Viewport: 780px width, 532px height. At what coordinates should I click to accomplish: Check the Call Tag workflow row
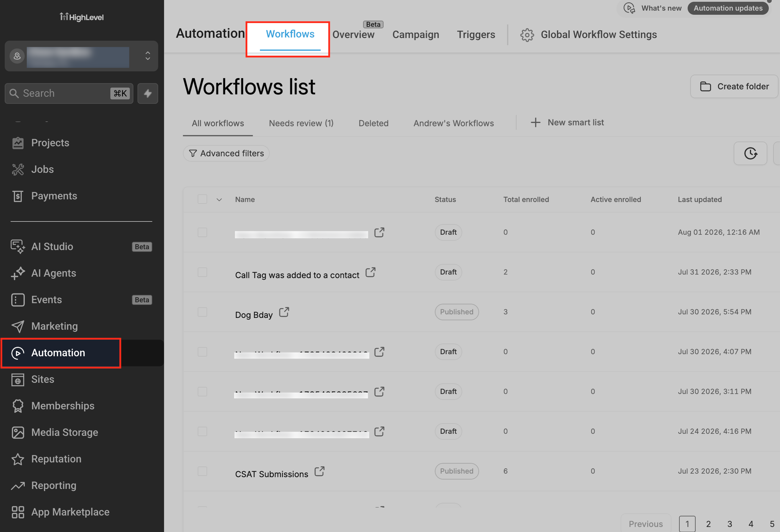202,272
